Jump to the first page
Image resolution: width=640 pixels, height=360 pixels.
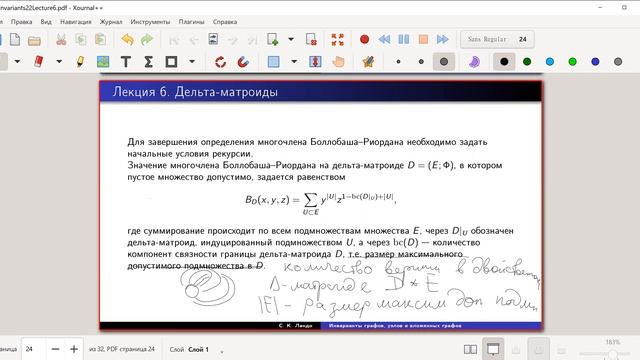click(174, 40)
